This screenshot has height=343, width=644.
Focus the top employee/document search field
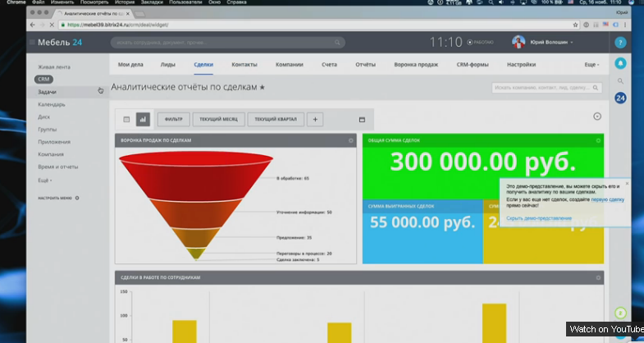(x=227, y=43)
